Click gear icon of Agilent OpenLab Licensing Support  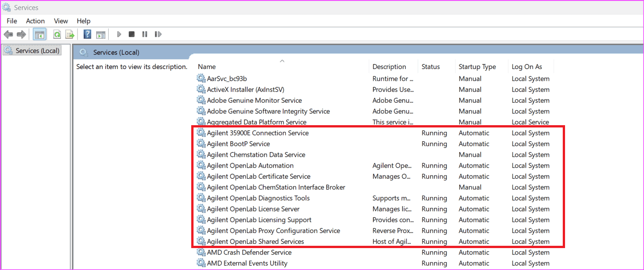201,220
